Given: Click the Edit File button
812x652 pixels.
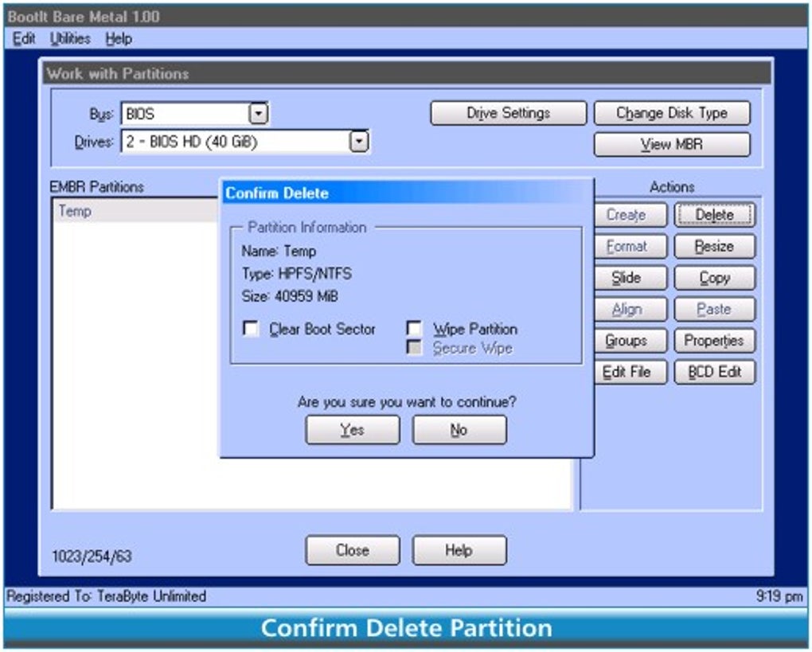Looking at the screenshot, I should [x=630, y=372].
